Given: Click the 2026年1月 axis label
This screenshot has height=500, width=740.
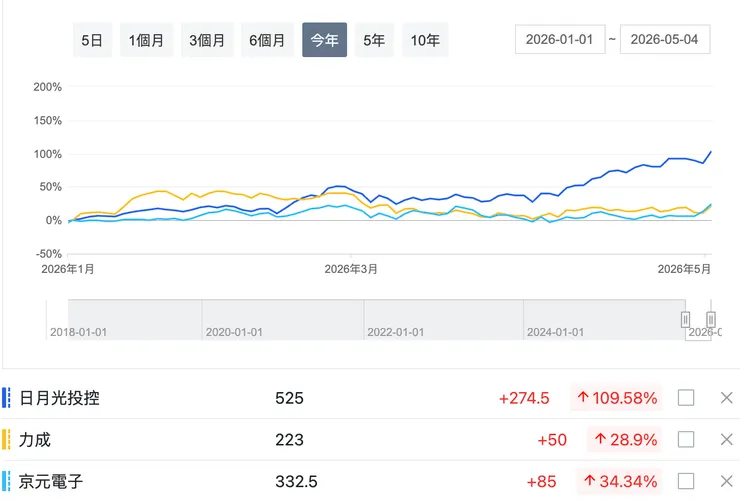Looking at the screenshot, I should 68,269.
